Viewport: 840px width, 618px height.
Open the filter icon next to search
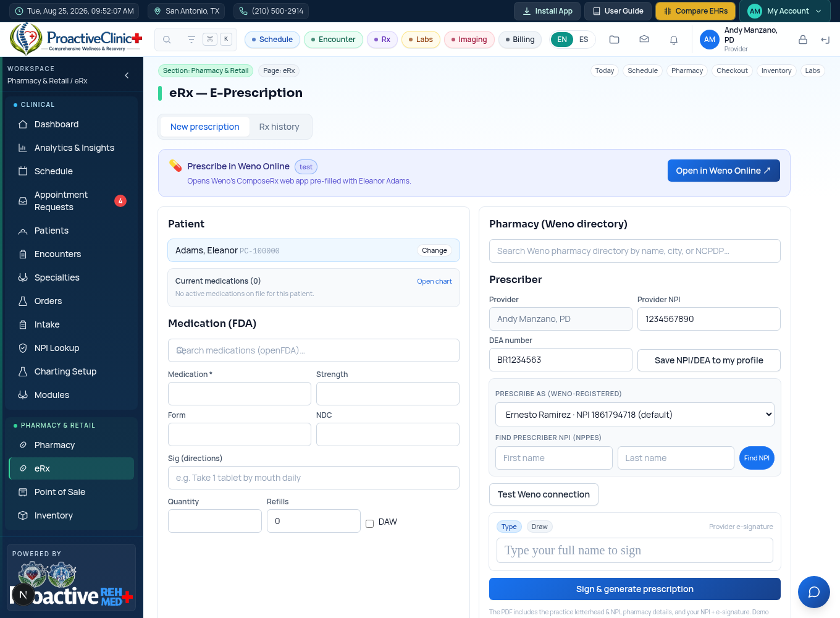191,40
